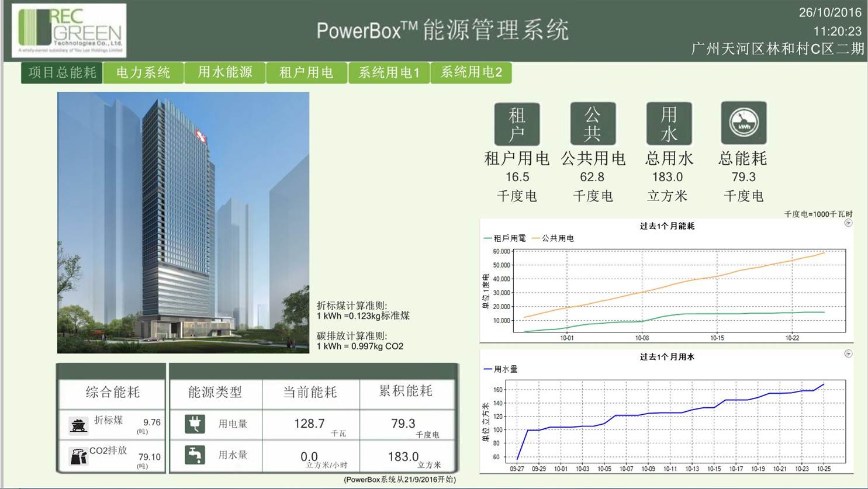Click the date 26/10/2016 in header
The image size is (868, 489).
(830, 12)
